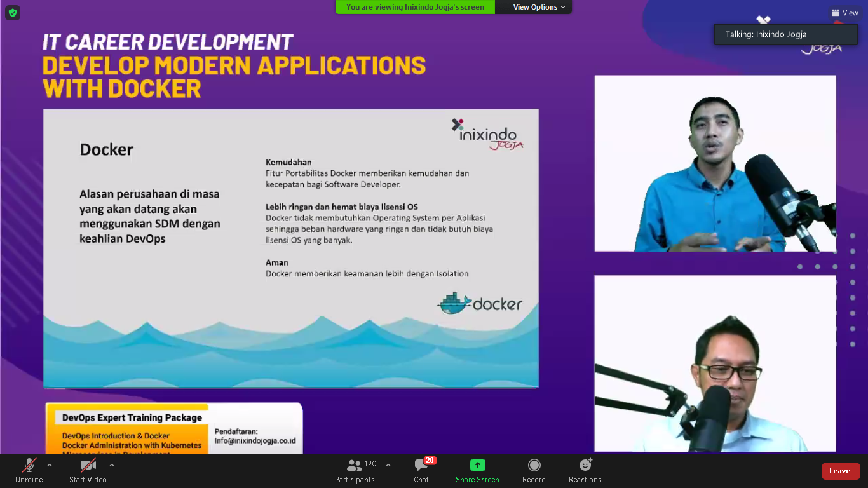Click 'Alasan perusahaan di masa' paragraph

coord(150,217)
